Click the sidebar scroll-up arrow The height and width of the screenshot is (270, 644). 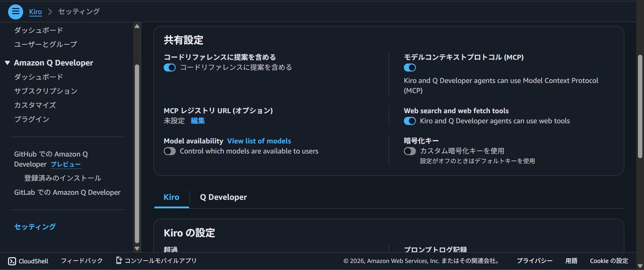(137, 26)
